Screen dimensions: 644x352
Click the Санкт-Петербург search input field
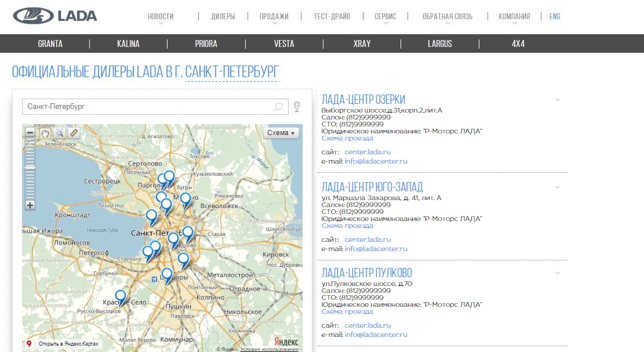[155, 107]
